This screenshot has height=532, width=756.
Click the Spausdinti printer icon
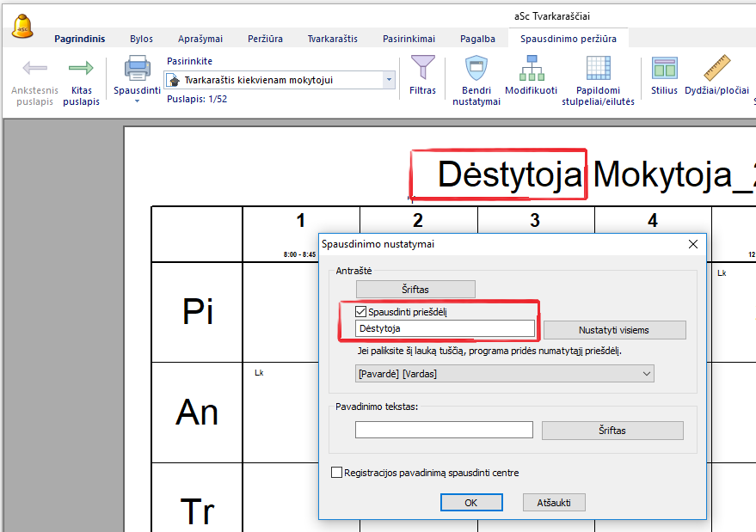(138, 68)
